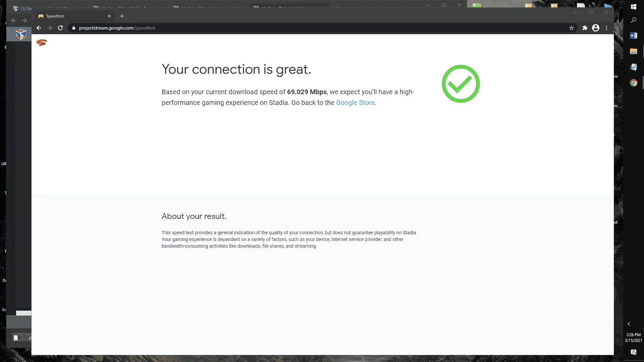
Task: Open Chrome Extensions puzzle icon
Action: pyautogui.click(x=585, y=28)
